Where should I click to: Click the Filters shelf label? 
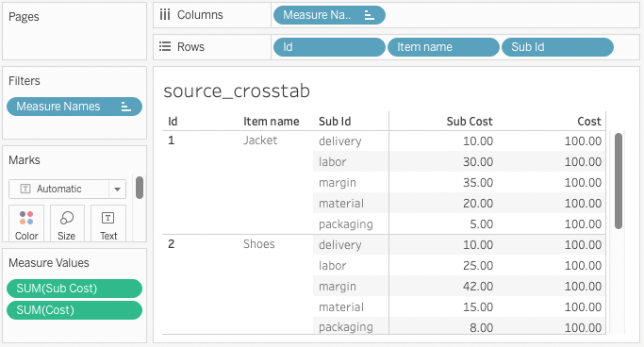[25, 81]
